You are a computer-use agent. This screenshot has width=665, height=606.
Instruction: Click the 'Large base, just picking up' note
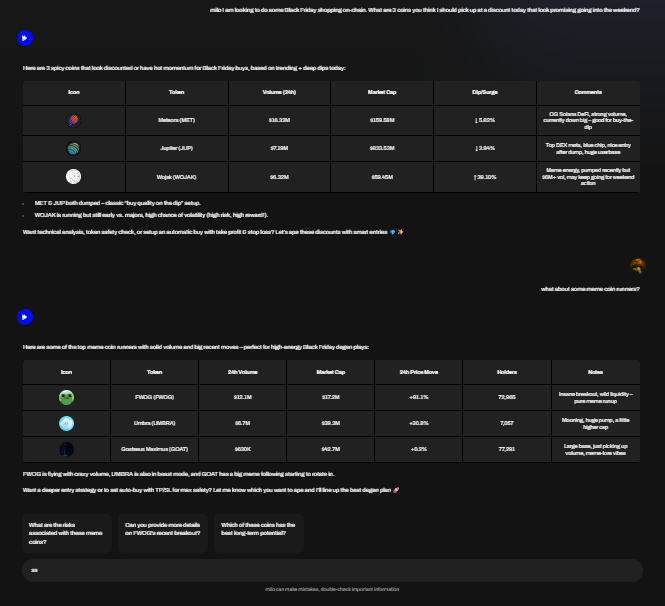(595, 449)
